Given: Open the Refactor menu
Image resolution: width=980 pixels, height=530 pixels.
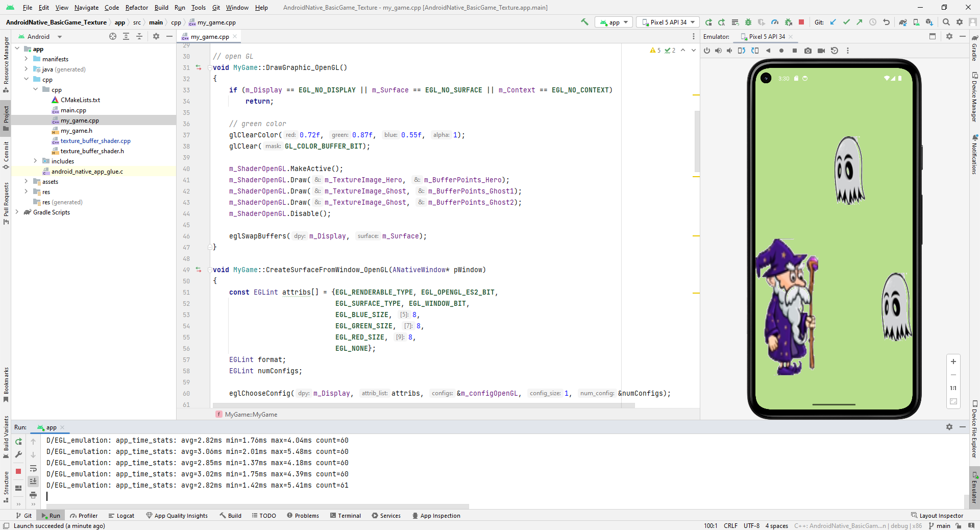Looking at the screenshot, I should [136, 8].
